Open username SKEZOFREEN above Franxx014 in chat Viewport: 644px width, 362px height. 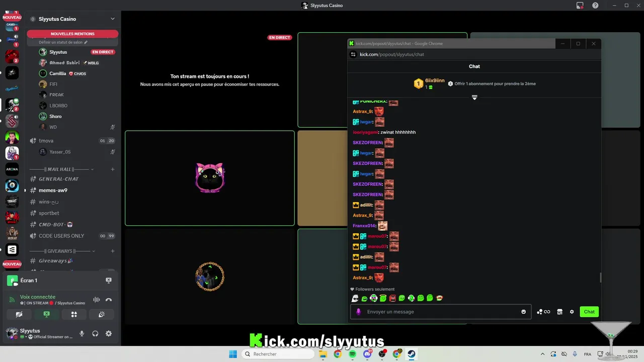coord(368,195)
